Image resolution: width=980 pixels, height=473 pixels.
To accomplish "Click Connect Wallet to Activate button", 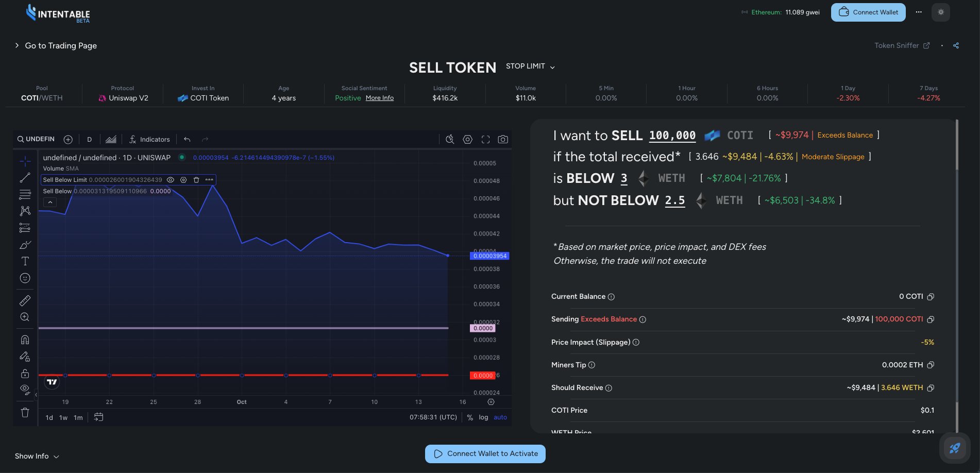I will pyautogui.click(x=485, y=454).
